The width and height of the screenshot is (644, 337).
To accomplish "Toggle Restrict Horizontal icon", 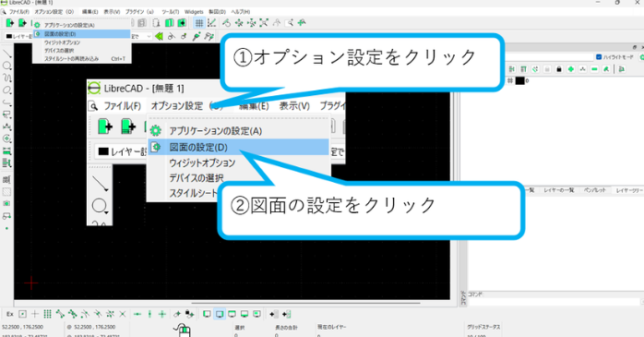I will (x=137, y=314).
